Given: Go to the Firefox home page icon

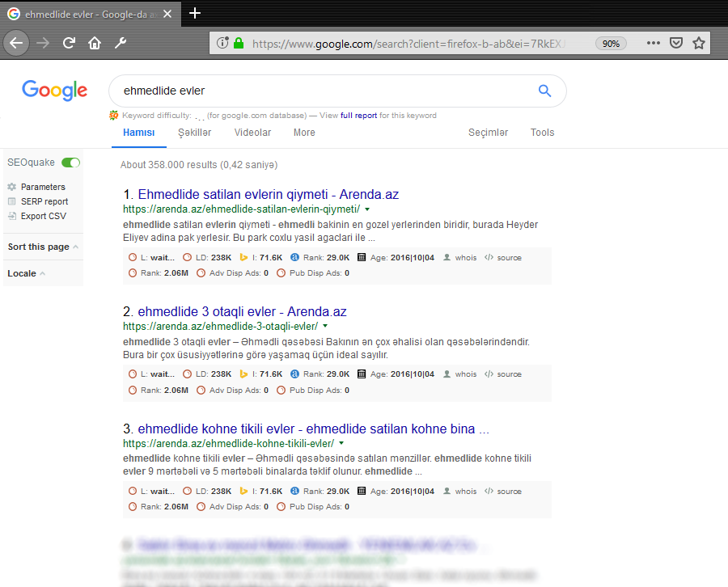Looking at the screenshot, I should 95,43.
